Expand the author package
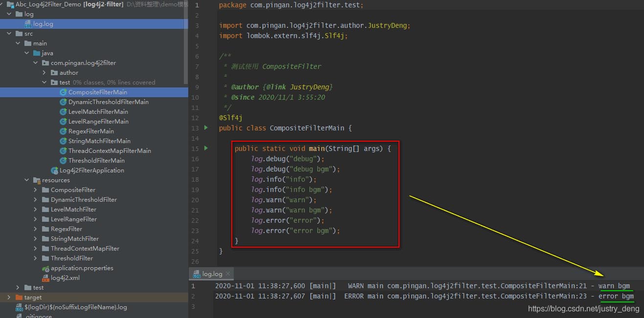644x318 pixels. click(x=44, y=73)
